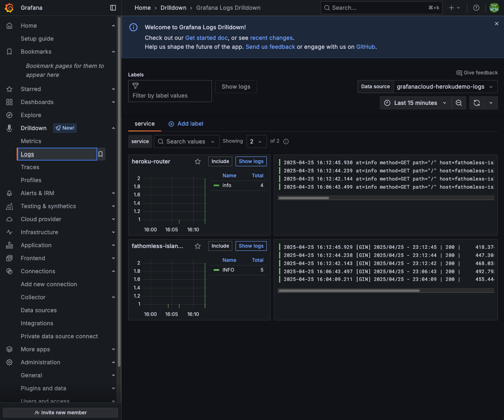Click the Administration gear icon
The width and height of the screenshot is (504, 420).
[x=9, y=362]
